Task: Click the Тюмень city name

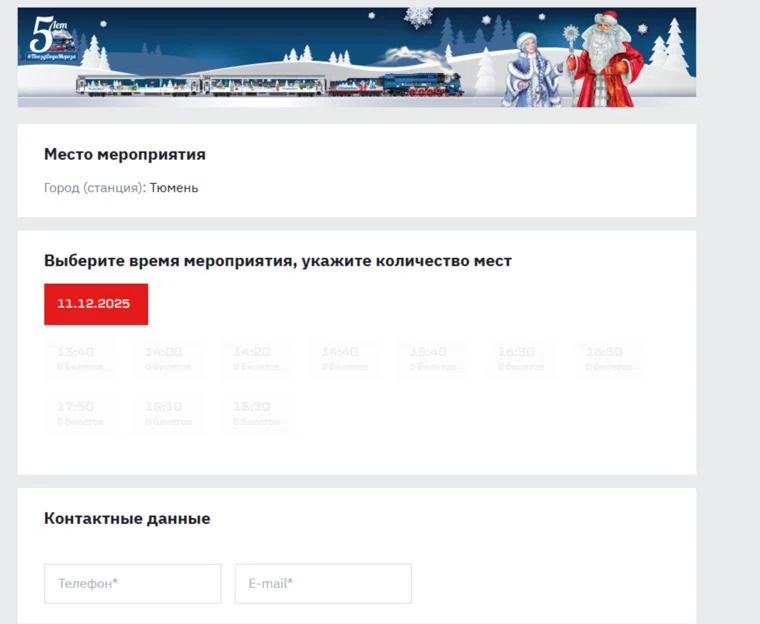Action: 174,188
